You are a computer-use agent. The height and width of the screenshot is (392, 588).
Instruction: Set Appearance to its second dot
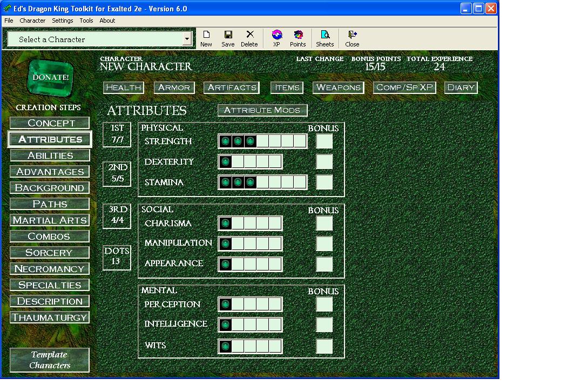tap(238, 264)
